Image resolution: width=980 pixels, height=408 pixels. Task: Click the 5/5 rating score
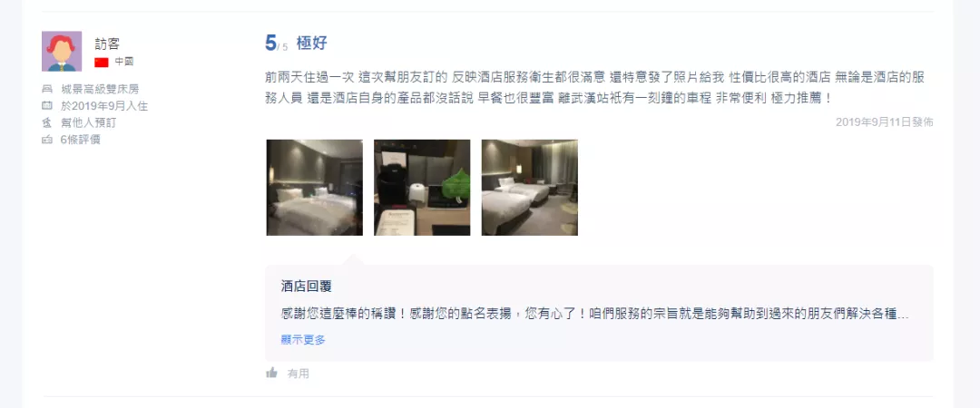pyautogui.click(x=276, y=44)
